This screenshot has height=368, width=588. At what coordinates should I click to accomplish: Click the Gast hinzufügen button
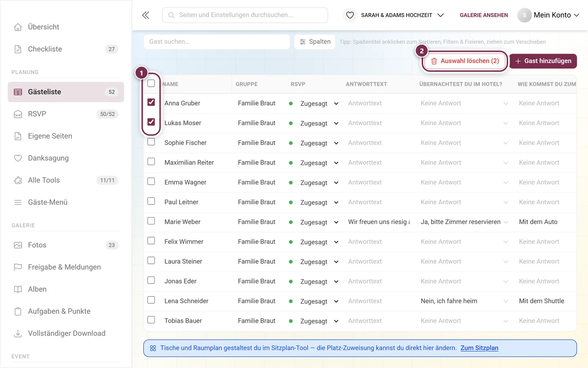click(543, 61)
